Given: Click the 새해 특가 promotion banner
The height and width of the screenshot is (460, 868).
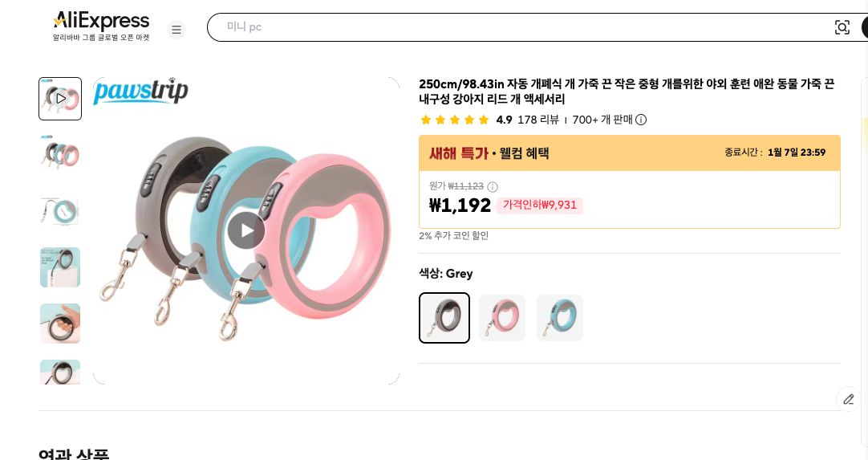Looking at the screenshot, I should [630, 153].
